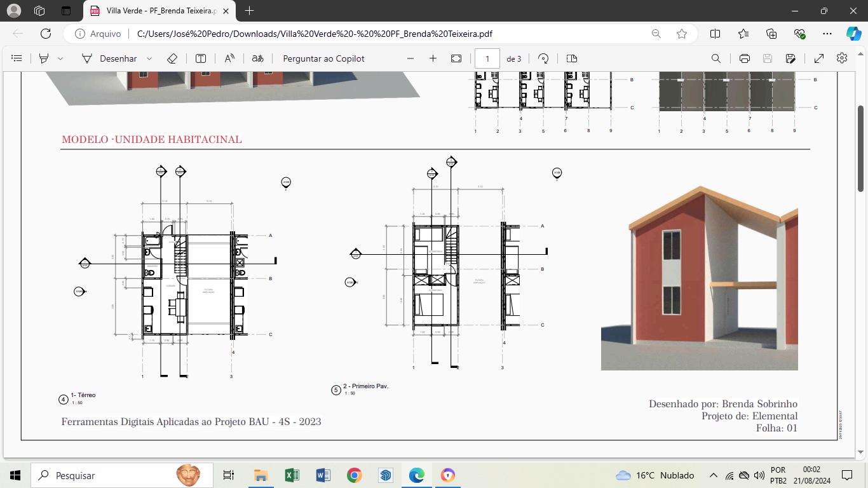Add a text box to PDF
The height and width of the screenshot is (488, 868).
click(x=201, y=58)
